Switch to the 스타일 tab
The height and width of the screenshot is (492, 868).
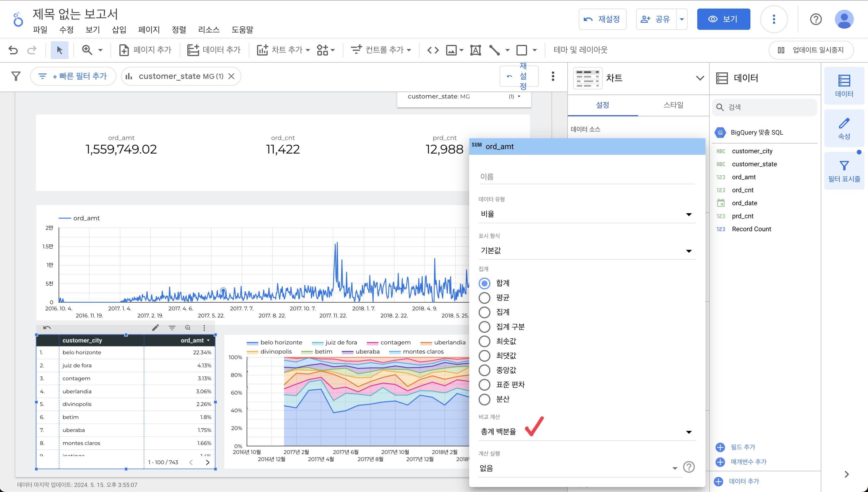tap(673, 105)
